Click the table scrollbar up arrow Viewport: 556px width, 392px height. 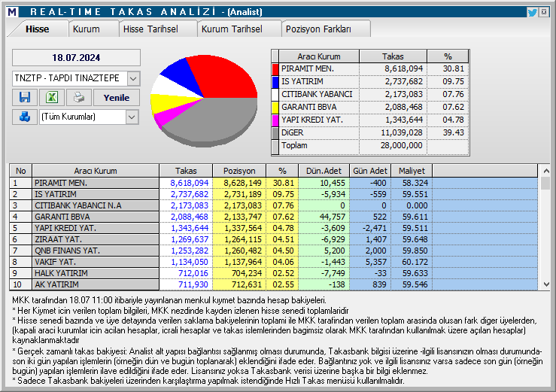tap(546, 171)
